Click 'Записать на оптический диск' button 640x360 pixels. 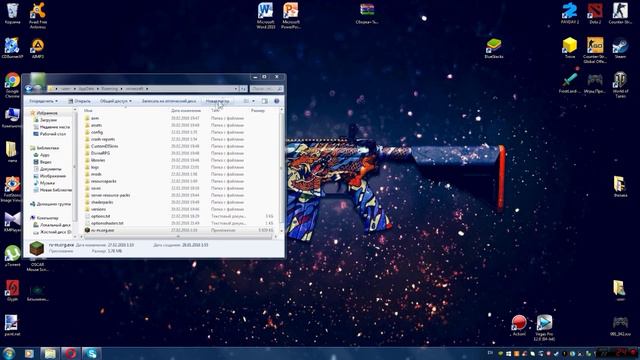169,101
